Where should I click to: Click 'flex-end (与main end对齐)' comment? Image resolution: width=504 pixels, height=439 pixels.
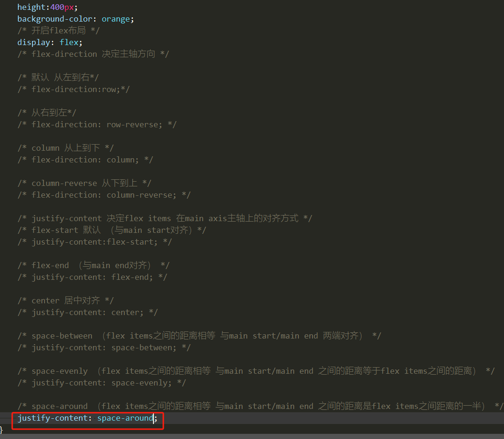pos(93,265)
